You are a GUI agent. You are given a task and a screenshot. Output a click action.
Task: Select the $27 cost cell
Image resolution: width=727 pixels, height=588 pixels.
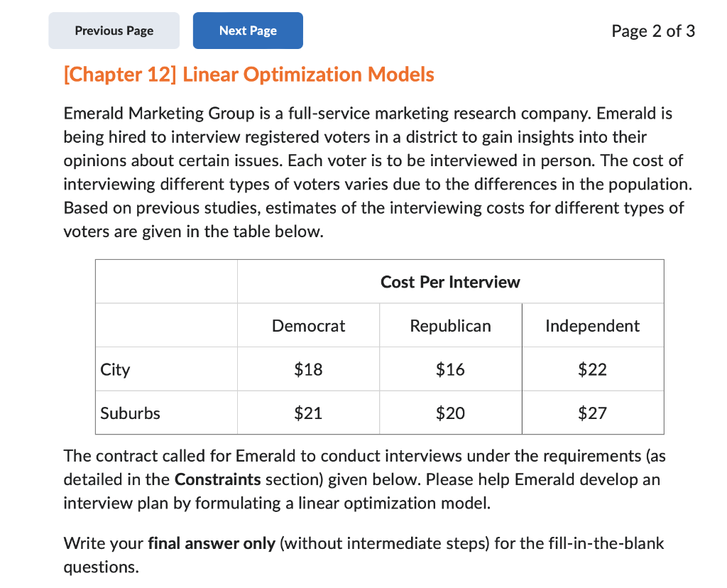(592, 413)
